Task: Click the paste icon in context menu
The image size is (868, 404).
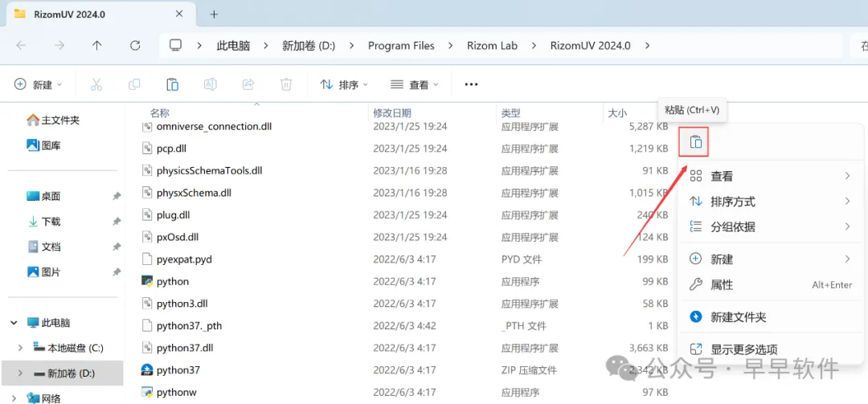Action: click(x=696, y=143)
